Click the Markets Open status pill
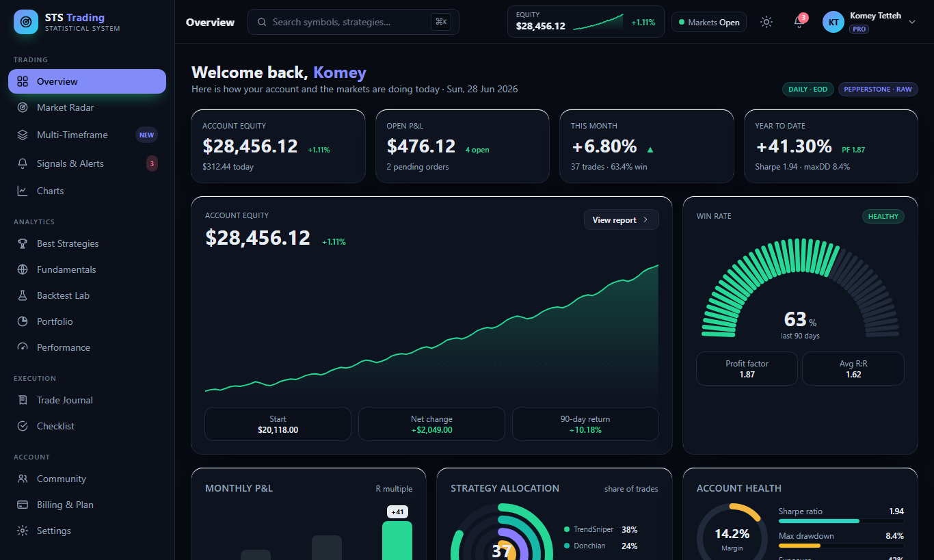Image resolution: width=934 pixels, height=560 pixels. pos(709,22)
